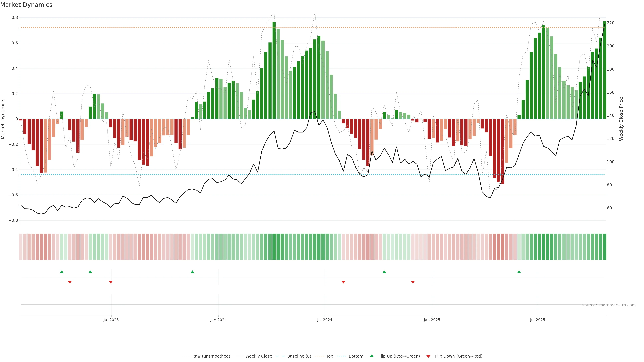Image resolution: width=644 pixels, height=362 pixels.
Task: Click the flip-up marker just before Jul 2025
Action: [x=519, y=272]
